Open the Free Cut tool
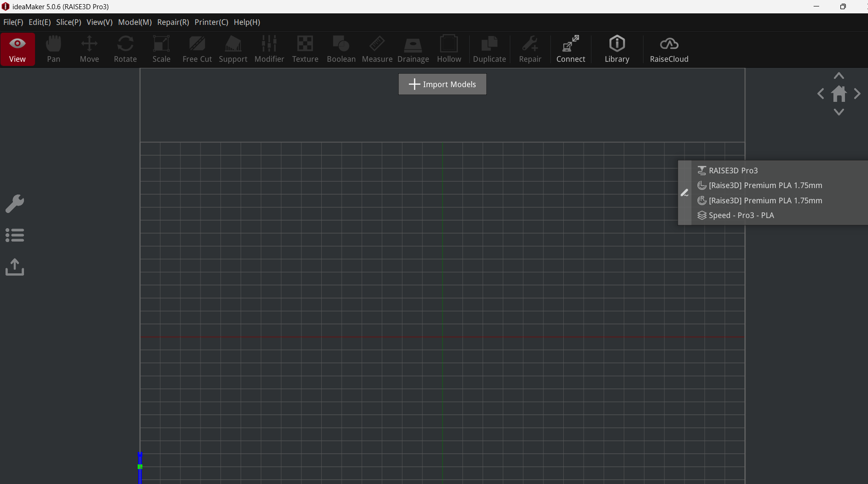This screenshot has width=868, height=484. tap(197, 49)
